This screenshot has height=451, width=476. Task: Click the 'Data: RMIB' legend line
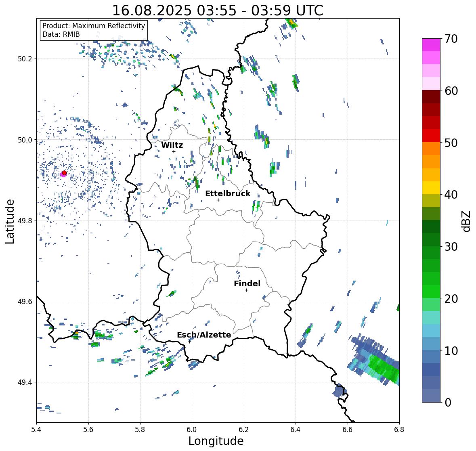61,34
